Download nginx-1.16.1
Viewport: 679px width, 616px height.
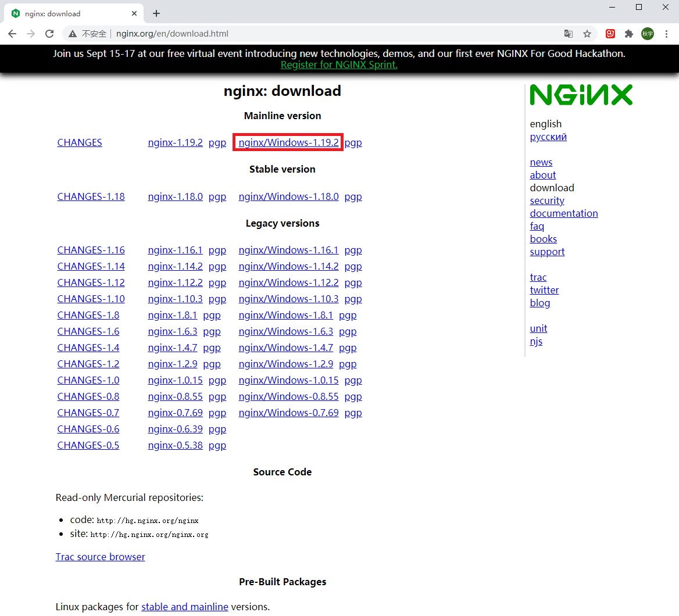(176, 250)
